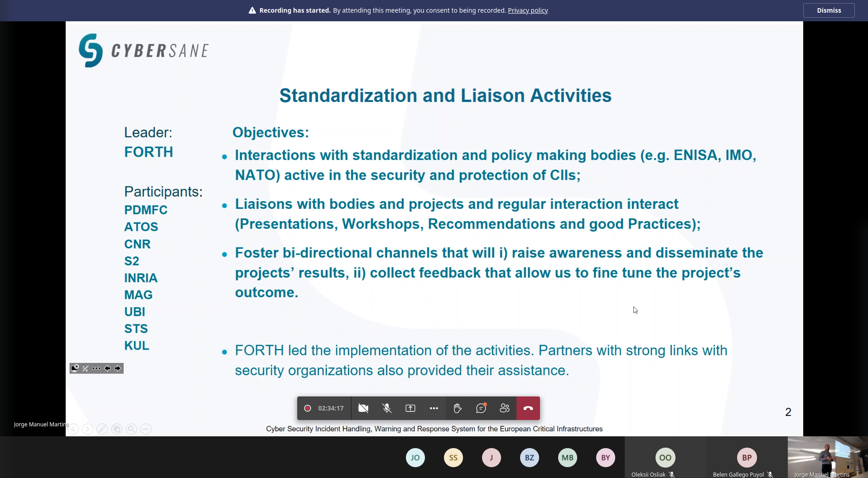Select the BY participant avatar
Image resolution: width=868 pixels, height=478 pixels.
[606, 458]
